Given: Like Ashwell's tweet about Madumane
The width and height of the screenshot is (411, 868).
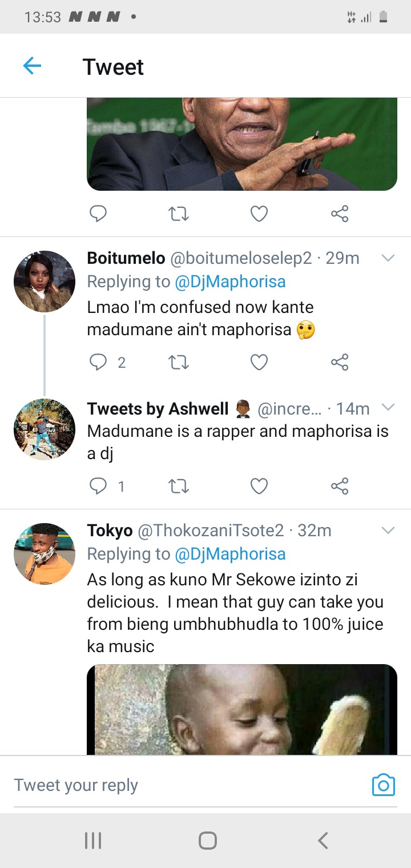Looking at the screenshot, I should tap(259, 486).
